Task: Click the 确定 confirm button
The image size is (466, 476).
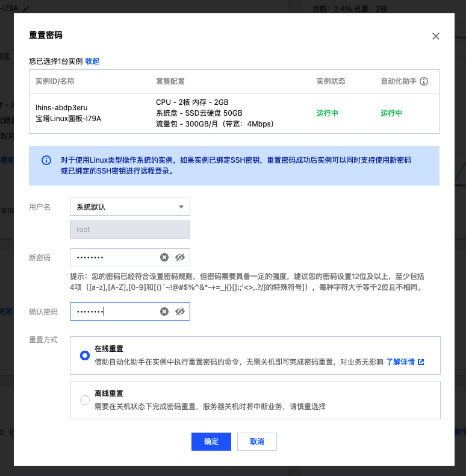Action: (211, 442)
